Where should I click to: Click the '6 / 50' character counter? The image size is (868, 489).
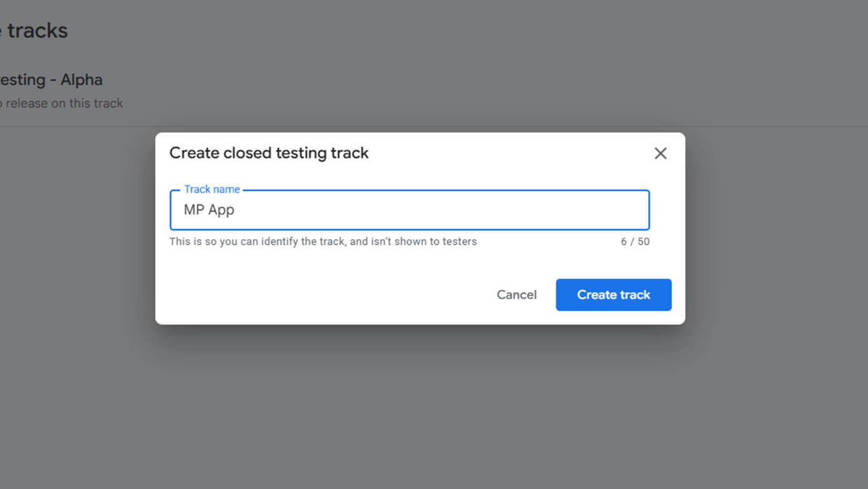tap(635, 242)
